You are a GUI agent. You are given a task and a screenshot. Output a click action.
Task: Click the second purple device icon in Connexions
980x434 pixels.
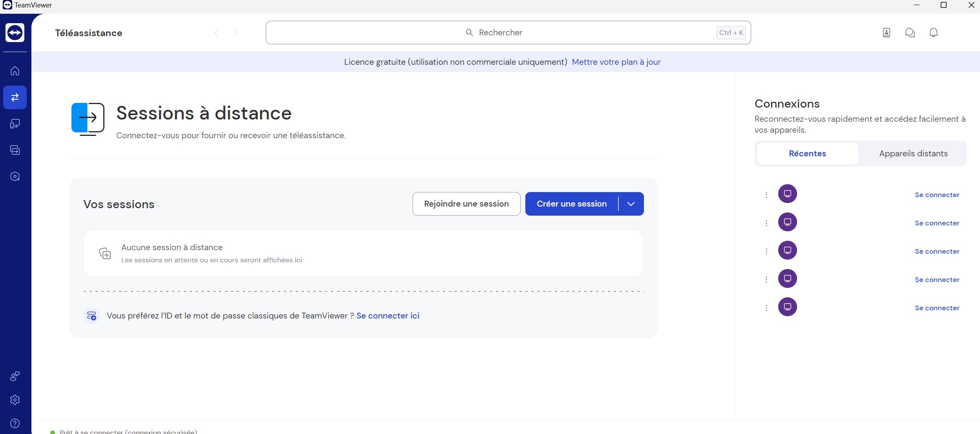pyautogui.click(x=788, y=222)
